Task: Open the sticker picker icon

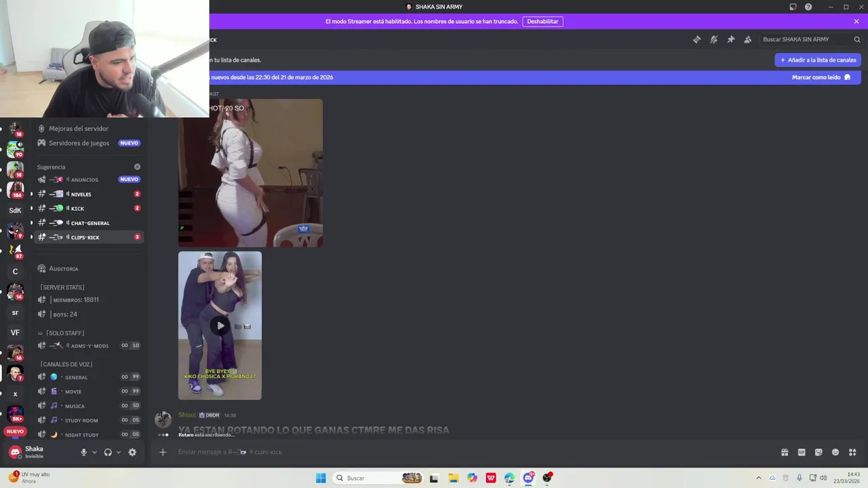Action: pos(818,452)
